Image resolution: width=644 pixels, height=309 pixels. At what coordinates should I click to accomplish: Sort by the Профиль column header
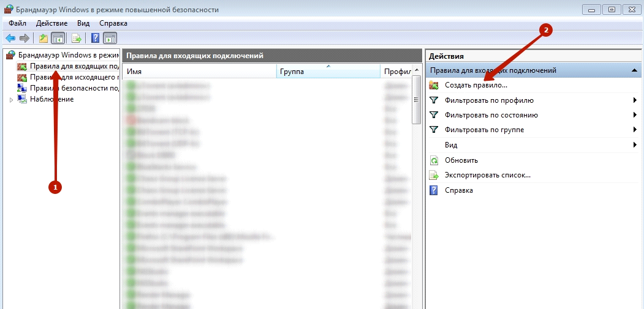click(396, 71)
